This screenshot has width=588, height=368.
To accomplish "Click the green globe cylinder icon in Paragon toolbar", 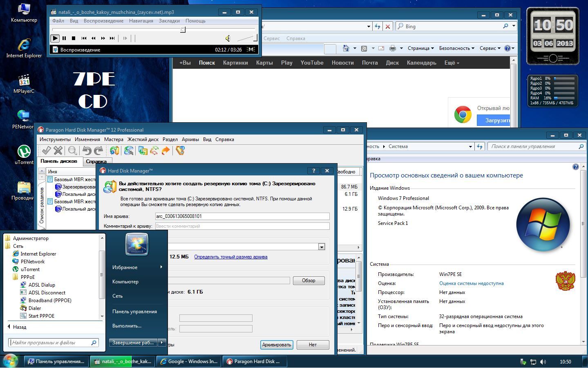I will point(114,150).
